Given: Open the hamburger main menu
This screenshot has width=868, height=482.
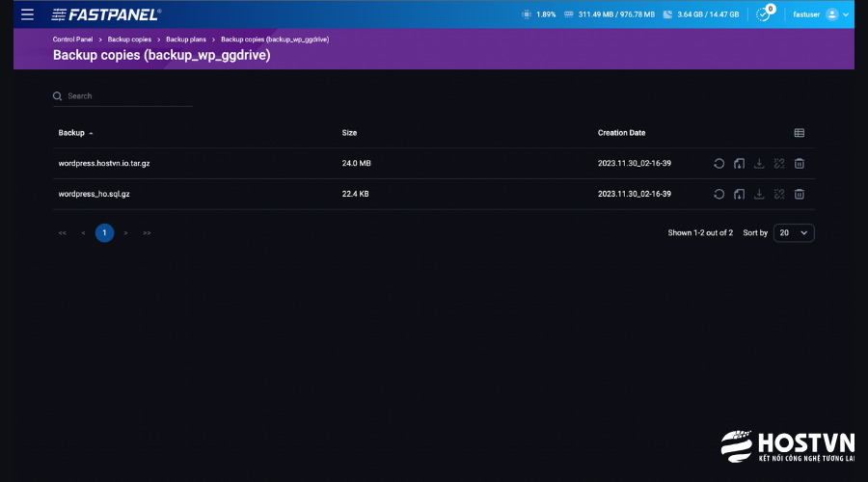Looking at the screenshot, I should click(27, 14).
